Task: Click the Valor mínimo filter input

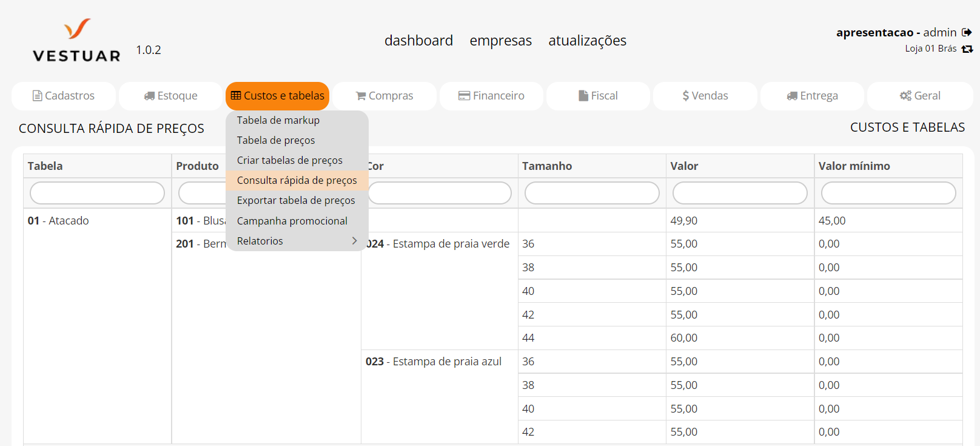Action: 888,193
